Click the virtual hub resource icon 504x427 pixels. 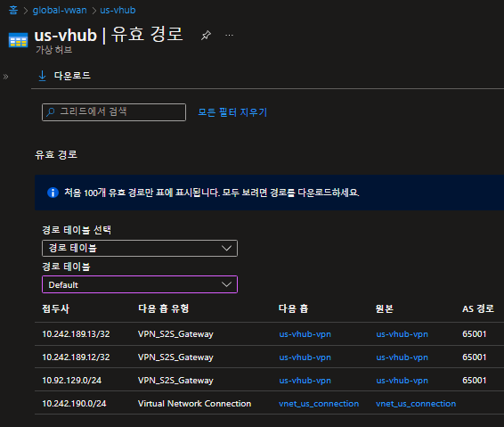18,40
